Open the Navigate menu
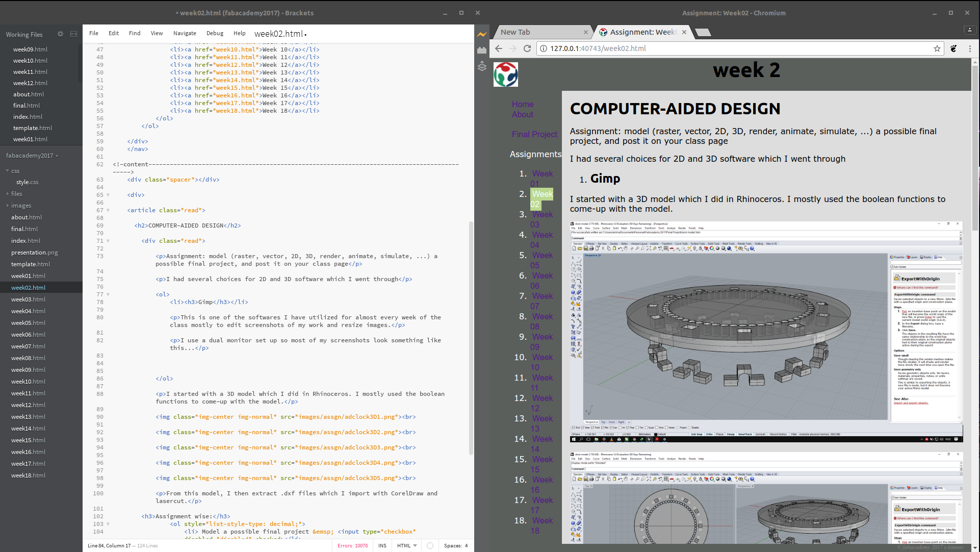The height and width of the screenshot is (552, 980). coord(185,33)
